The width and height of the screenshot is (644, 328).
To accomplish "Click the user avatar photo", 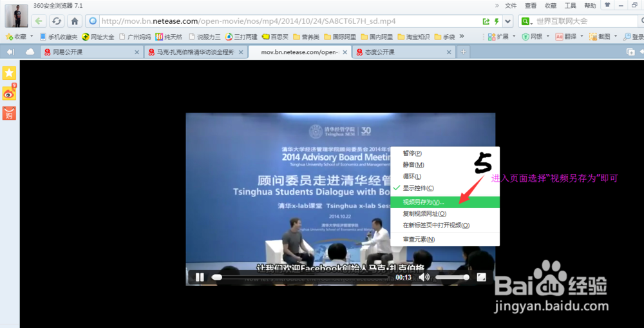I will 17,16.
